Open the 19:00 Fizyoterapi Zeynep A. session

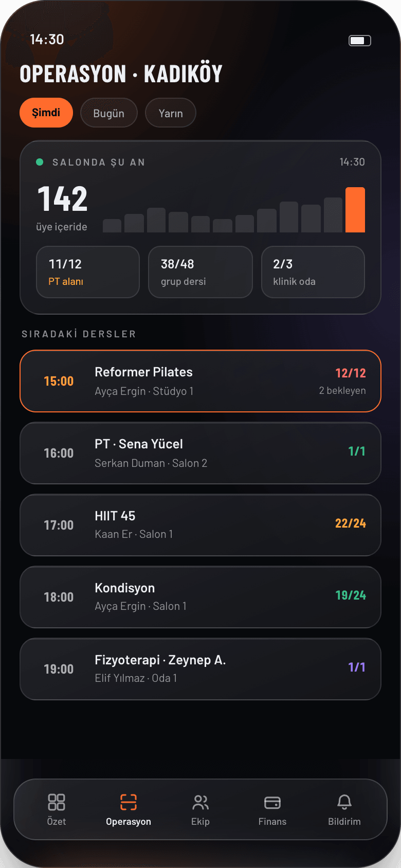[x=200, y=669]
